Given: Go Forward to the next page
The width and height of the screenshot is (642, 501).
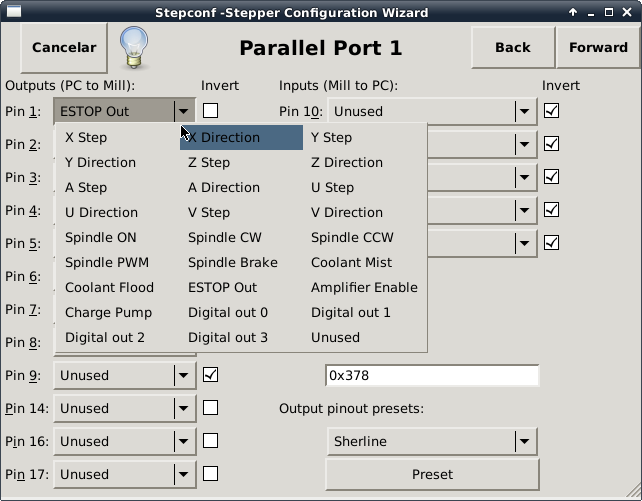Looking at the screenshot, I should 598,47.
